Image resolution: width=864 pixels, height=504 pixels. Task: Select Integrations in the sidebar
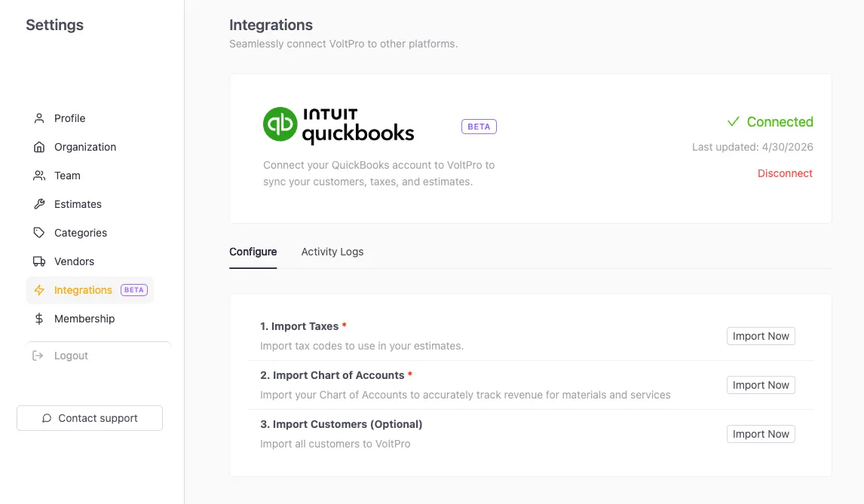pos(90,290)
